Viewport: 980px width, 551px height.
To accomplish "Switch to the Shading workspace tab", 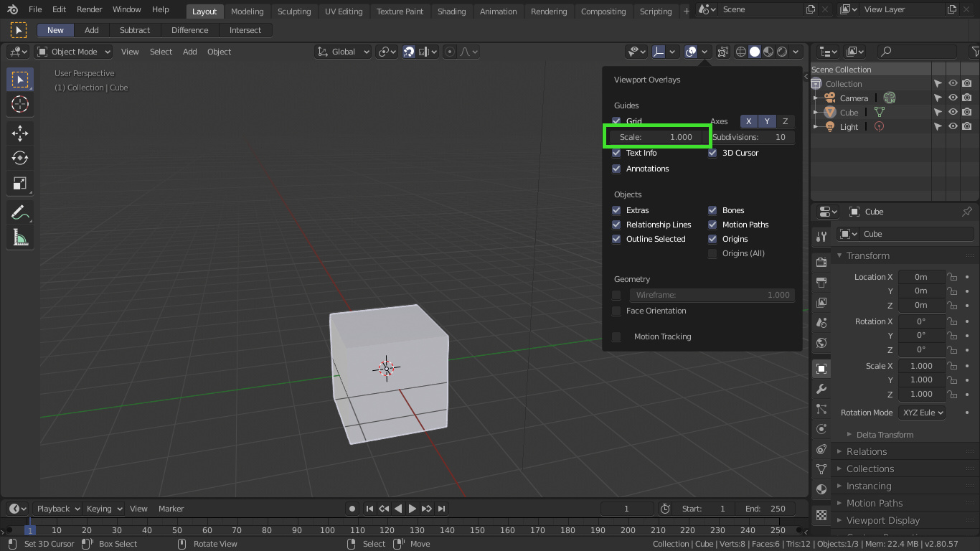I will tap(451, 11).
